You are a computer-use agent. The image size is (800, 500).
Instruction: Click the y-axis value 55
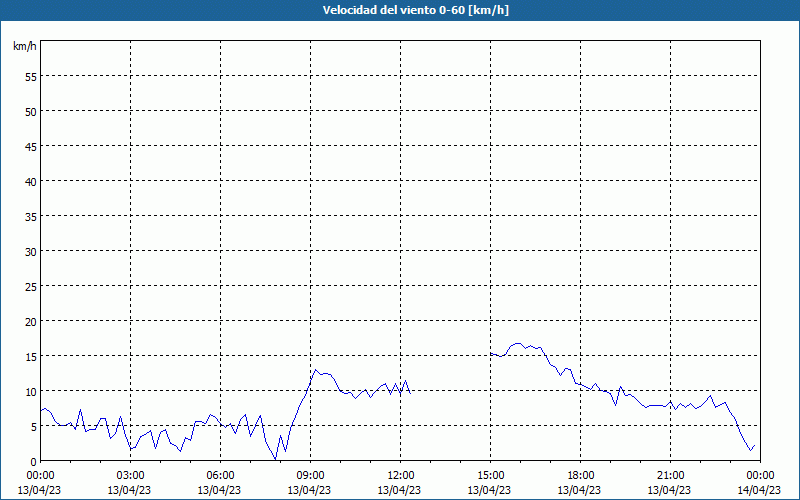[x=31, y=77]
